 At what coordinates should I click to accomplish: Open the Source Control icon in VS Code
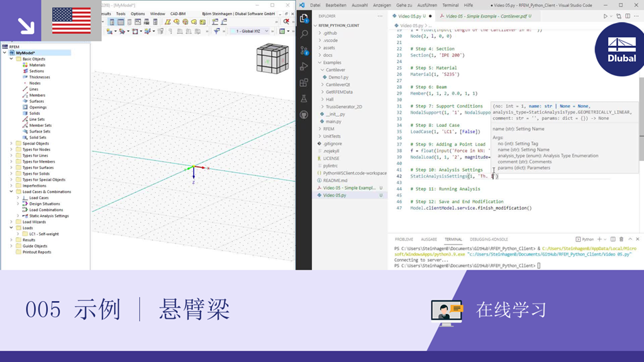point(304,50)
